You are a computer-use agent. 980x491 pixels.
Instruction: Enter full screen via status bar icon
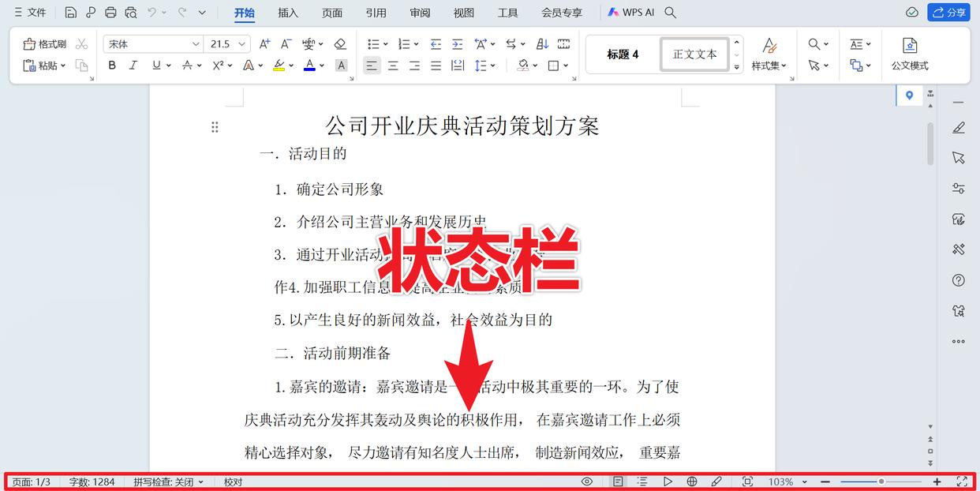pyautogui.click(x=962, y=481)
